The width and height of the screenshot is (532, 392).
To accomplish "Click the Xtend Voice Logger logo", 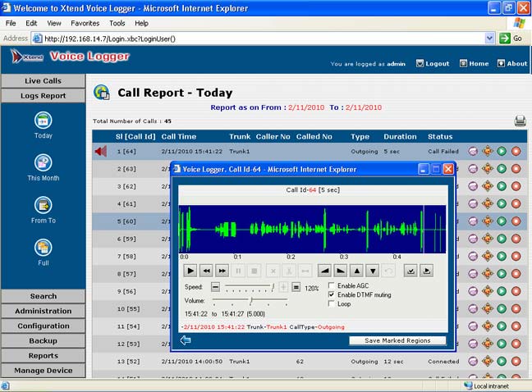I will (x=70, y=57).
